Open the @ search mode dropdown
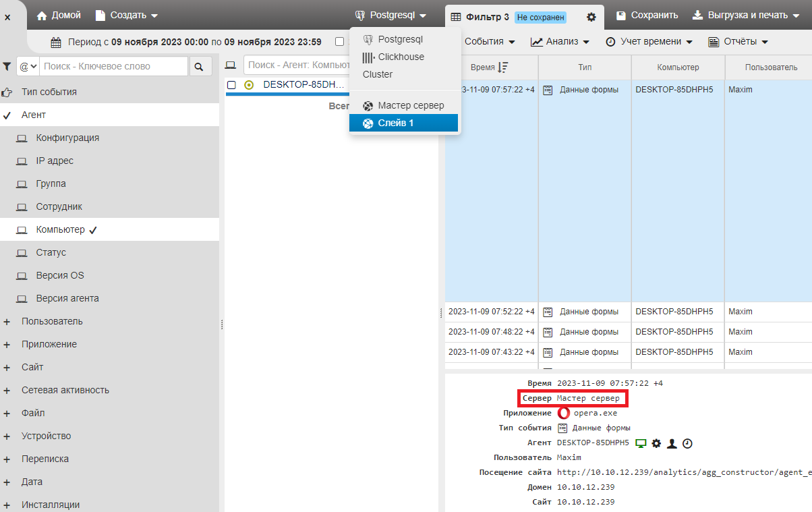The image size is (812, 512). pos(28,66)
